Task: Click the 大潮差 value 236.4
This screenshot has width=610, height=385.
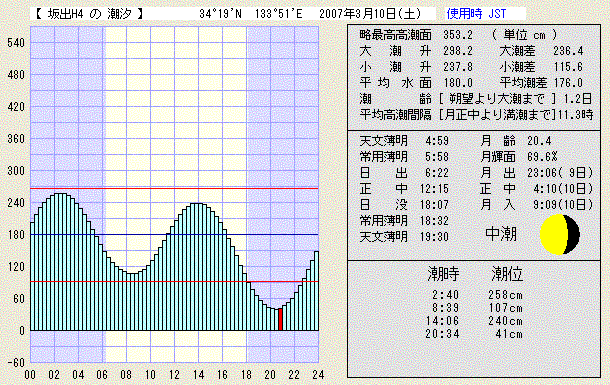Action: point(568,51)
